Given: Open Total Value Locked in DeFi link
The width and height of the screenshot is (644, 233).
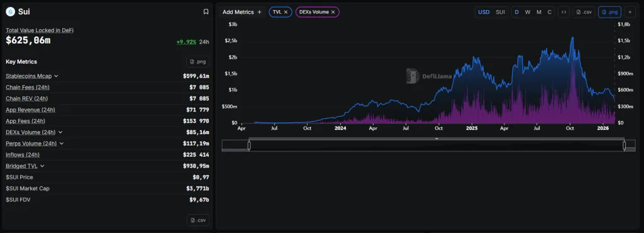Looking at the screenshot, I should 40,30.
